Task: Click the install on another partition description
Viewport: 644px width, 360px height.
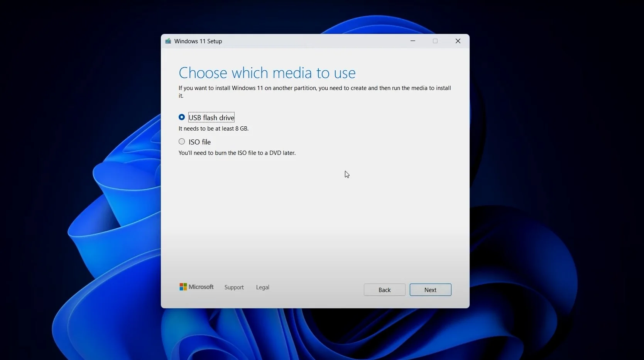Action: (x=314, y=88)
